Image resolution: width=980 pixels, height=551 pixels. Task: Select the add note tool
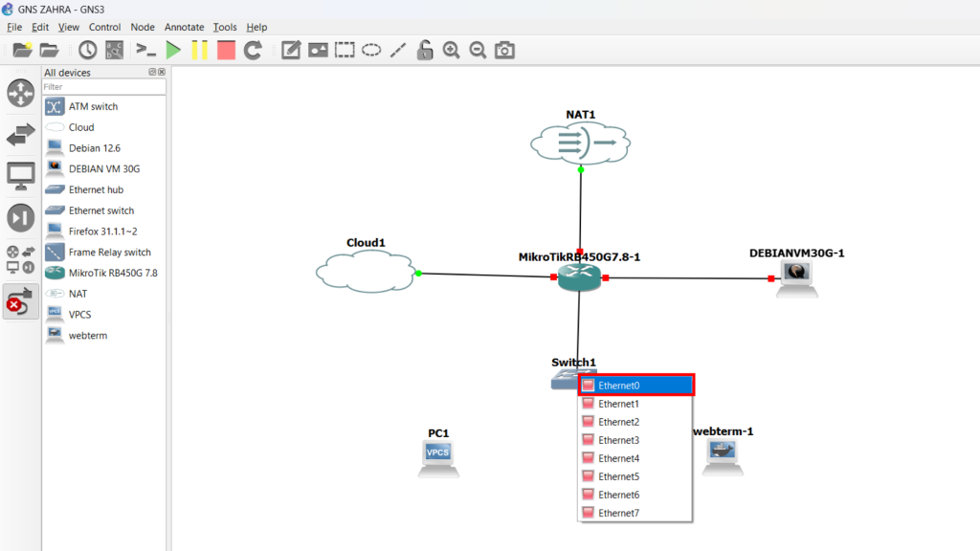point(291,51)
